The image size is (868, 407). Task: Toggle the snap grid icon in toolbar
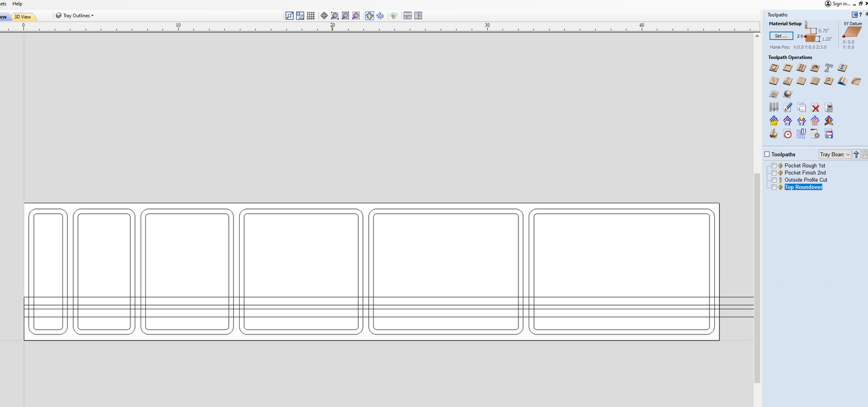pos(311,16)
